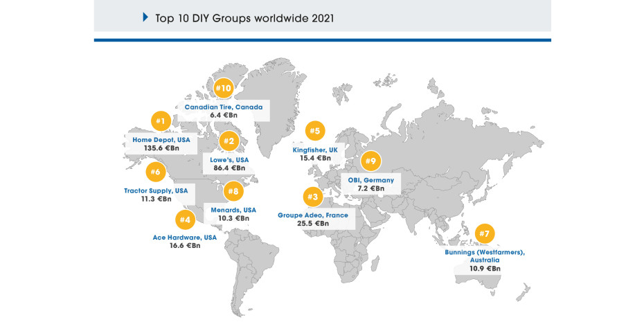The image size is (644, 322).
Task: Click the #9 OBI rank badge
Action: pyautogui.click(x=370, y=161)
